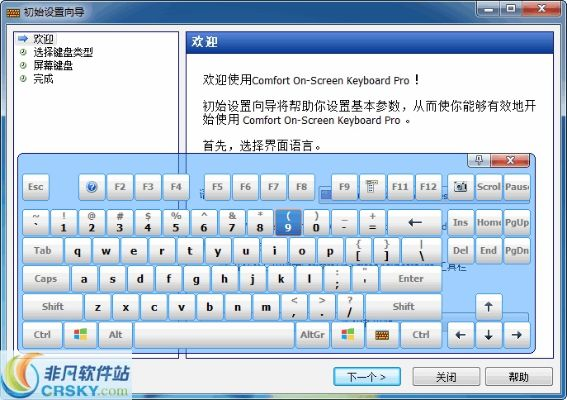Click the left Windows logo key

80,335
